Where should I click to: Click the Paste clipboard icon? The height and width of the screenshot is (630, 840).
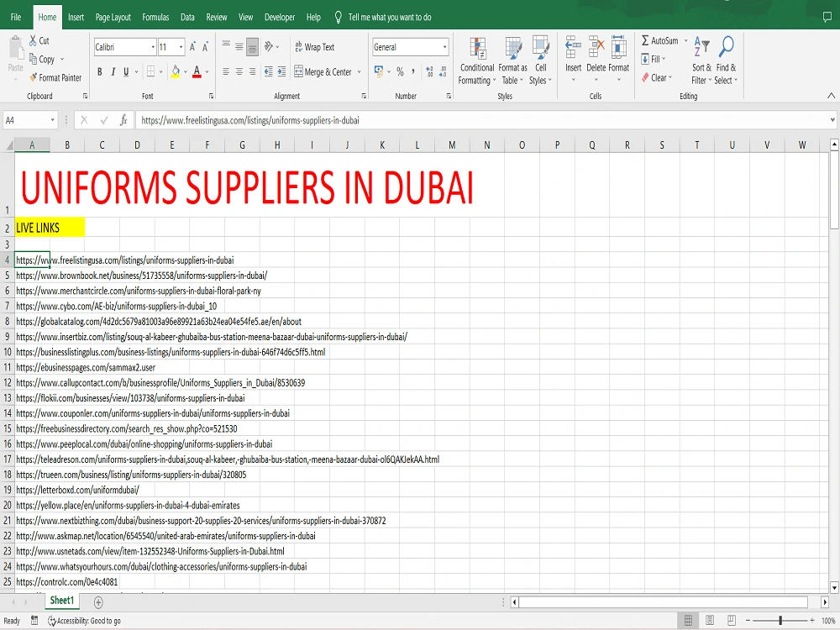(15, 50)
